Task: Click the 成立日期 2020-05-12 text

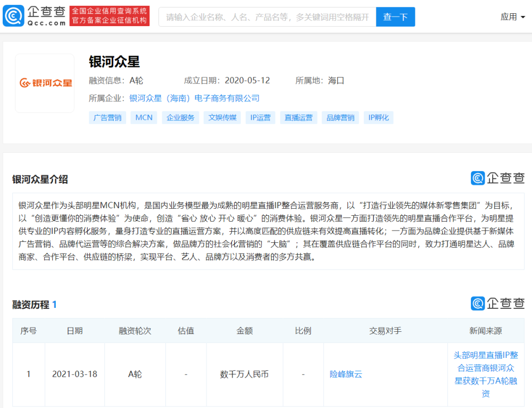Action: [x=227, y=80]
